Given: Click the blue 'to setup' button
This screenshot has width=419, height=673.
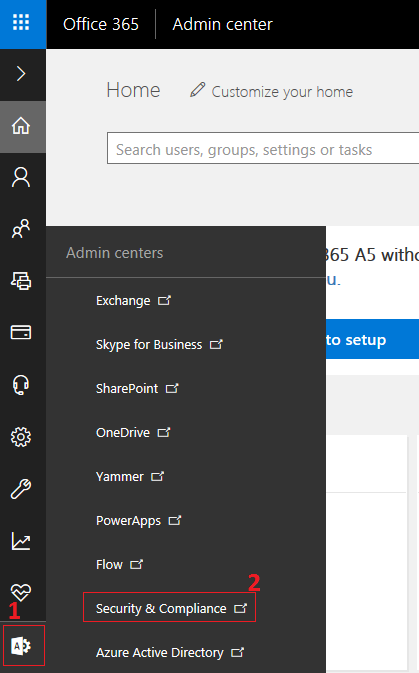Looking at the screenshot, I should [x=372, y=339].
